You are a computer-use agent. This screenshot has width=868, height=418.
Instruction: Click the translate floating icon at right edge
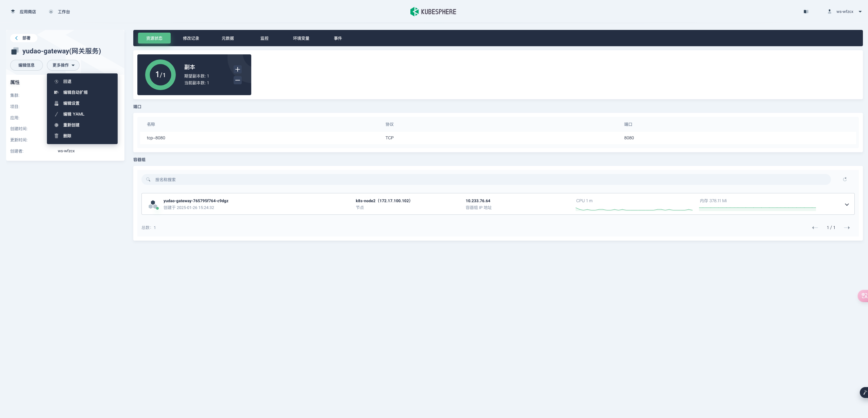tap(864, 296)
